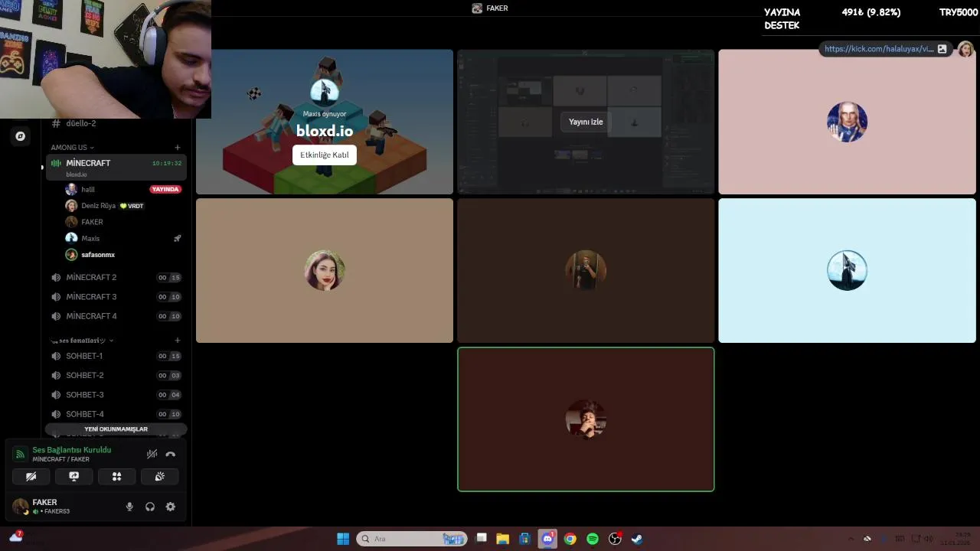Join the SOHBET-4 voice channel
This screenshot has width=980, height=551.
pos(115,414)
